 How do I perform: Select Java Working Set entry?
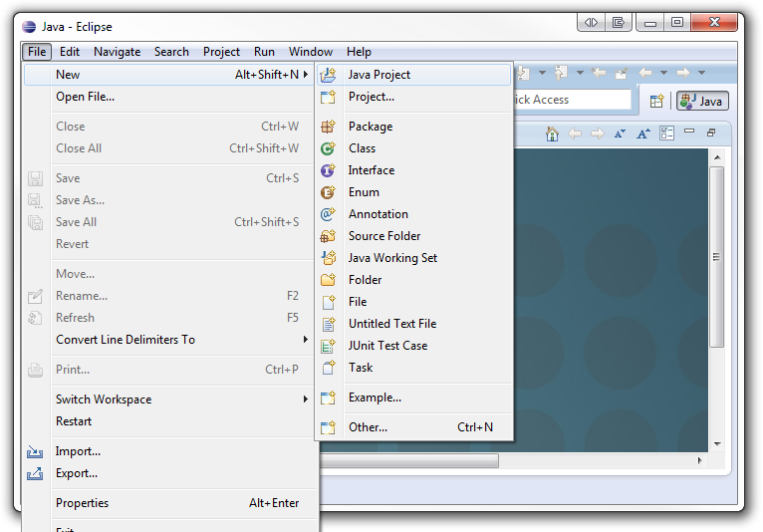click(x=414, y=258)
